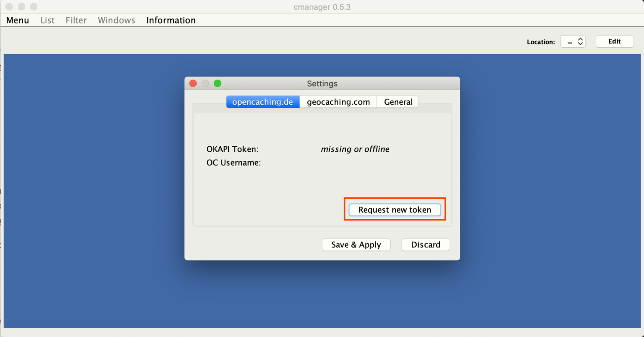
Task: Open the Information menu
Action: pos(171,20)
